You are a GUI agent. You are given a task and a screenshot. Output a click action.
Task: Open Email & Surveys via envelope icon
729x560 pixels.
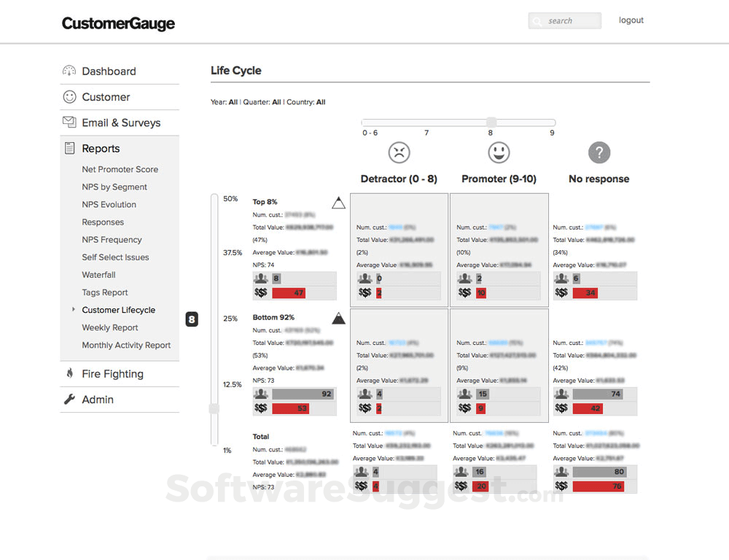coord(69,122)
